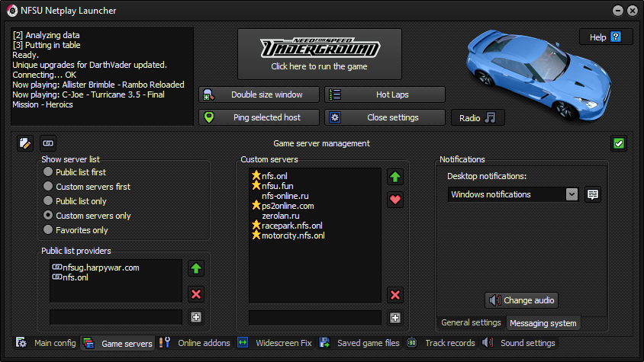
Task: Open the Sound settings tab
Action: tap(519, 343)
